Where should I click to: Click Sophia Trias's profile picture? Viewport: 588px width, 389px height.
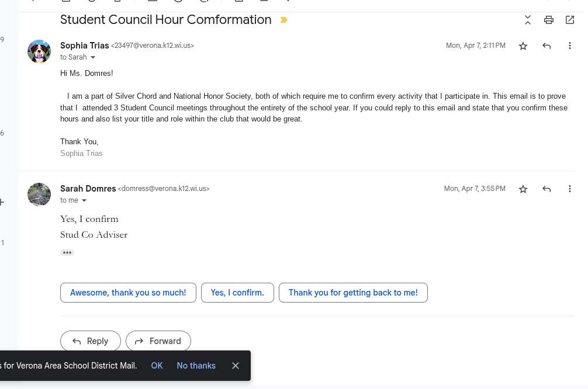click(x=39, y=51)
